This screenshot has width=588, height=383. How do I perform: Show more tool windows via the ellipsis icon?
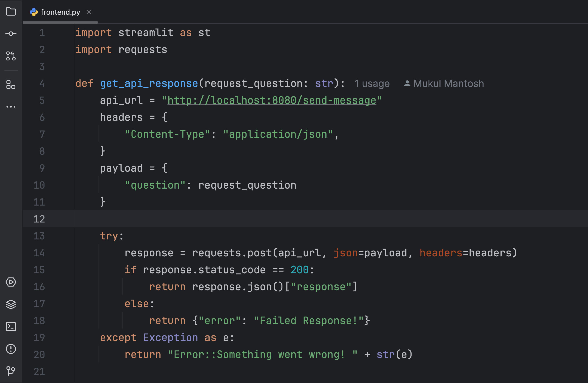11,107
